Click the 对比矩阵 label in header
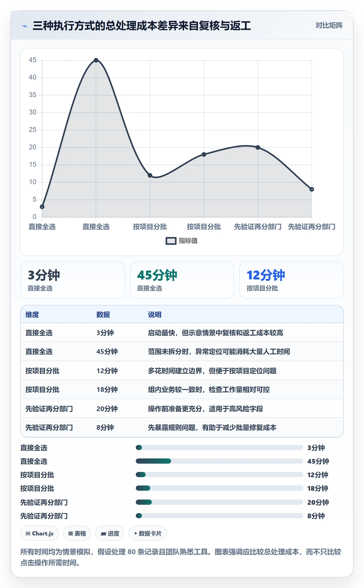The width and height of the screenshot is (364, 588). pyautogui.click(x=329, y=25)
